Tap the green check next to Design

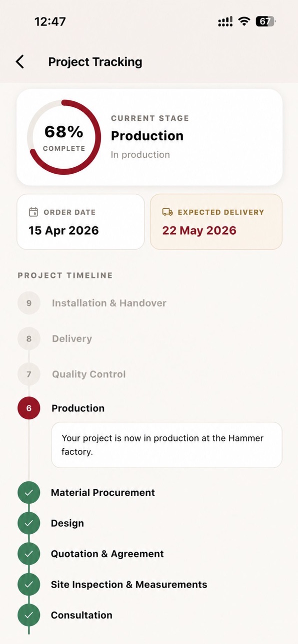(x=29, y=523)
